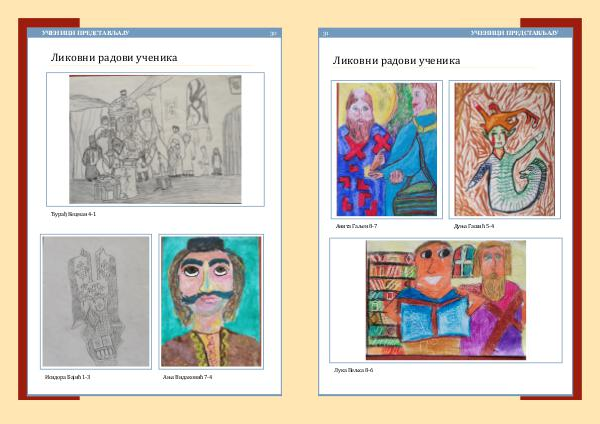Click the caption ending in 4-1
This screenshot has height=424, width=600.
coord(73,214)
